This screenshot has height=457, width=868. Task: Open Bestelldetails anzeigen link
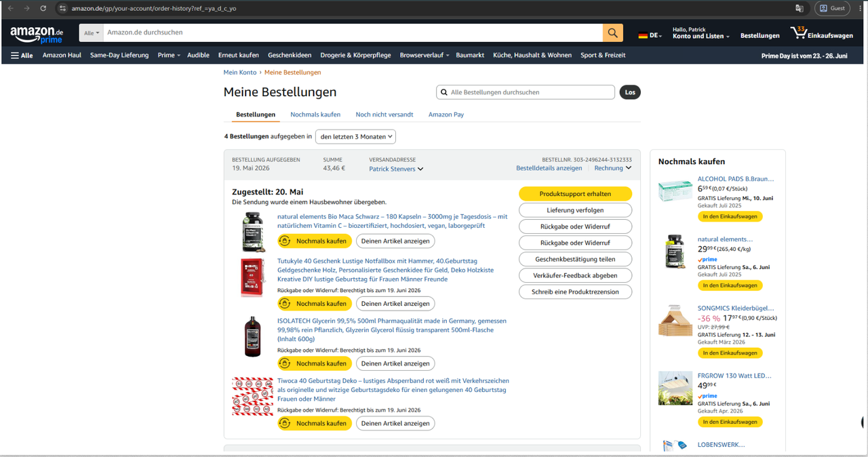(549, 168)
